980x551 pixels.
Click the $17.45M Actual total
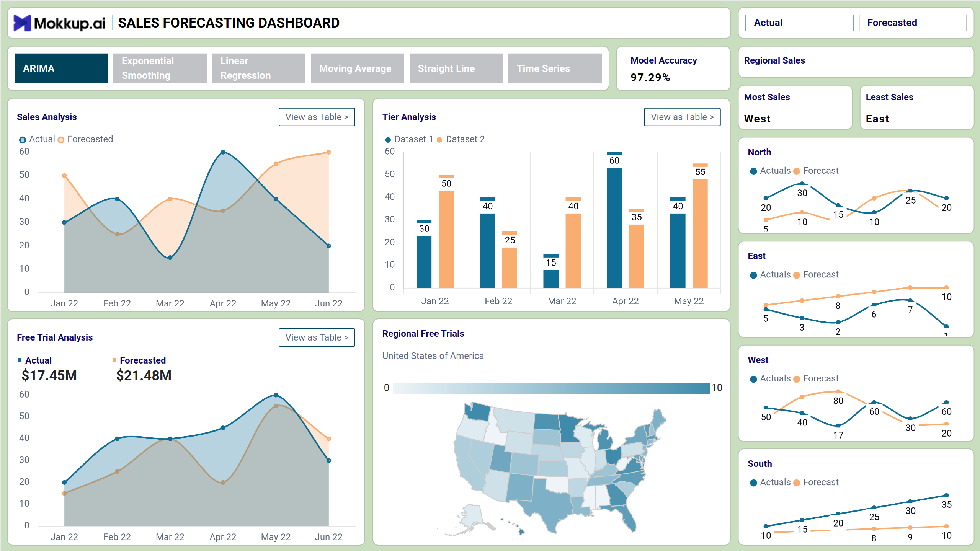[49, 376]
